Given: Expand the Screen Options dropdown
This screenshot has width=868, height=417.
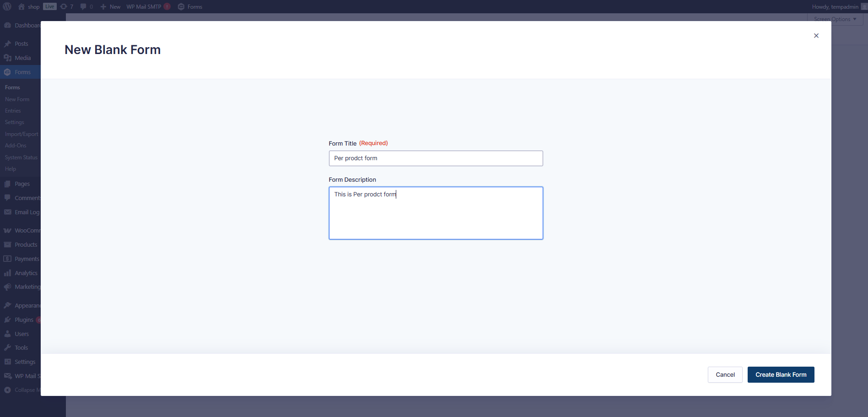Looking at the screenshot, I should pos(835,19).
